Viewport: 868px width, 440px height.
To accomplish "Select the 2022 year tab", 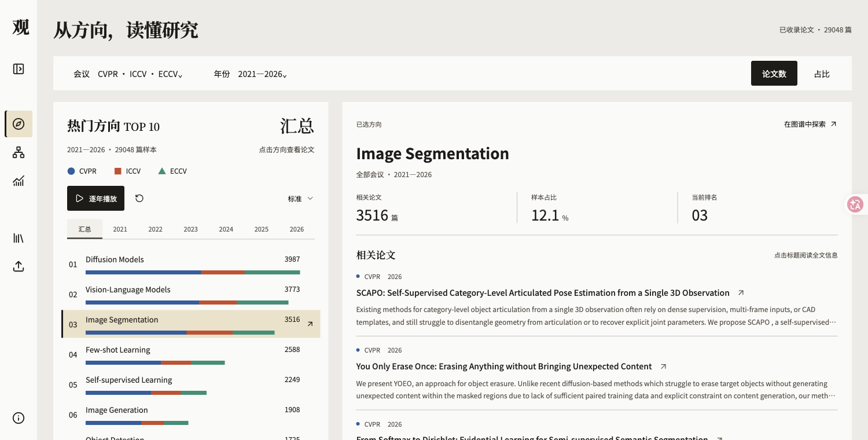I will 155,229.
